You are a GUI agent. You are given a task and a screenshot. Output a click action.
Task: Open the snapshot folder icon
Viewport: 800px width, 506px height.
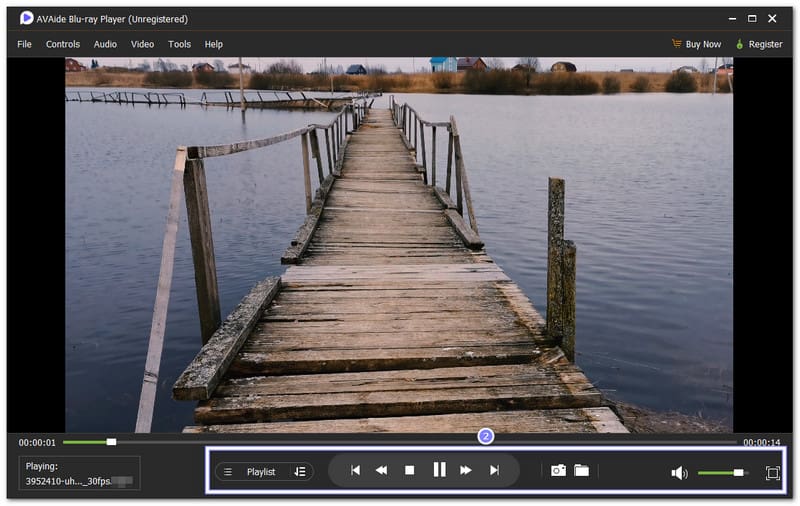581,470
